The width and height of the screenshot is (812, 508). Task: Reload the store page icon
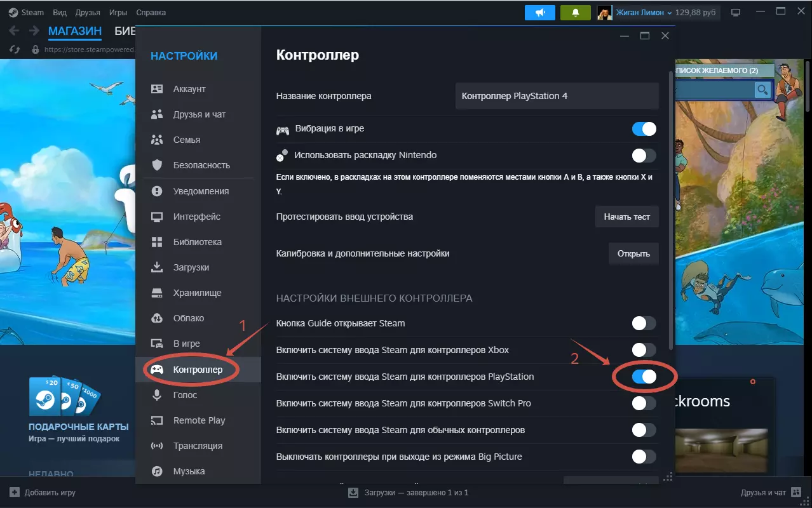(x=16, y=50)
